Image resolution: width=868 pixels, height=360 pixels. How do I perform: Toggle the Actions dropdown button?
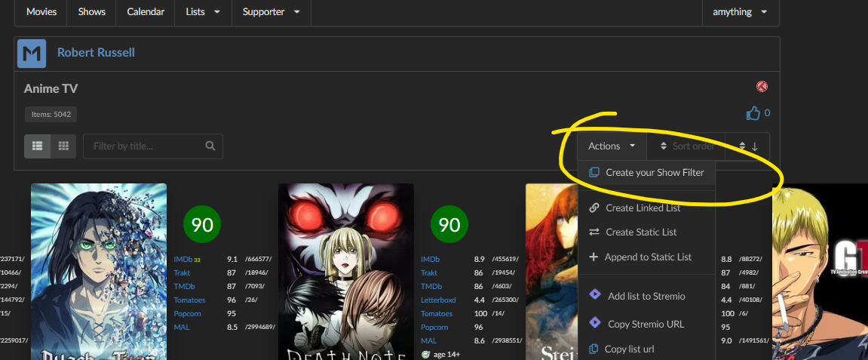pos(612,146)
